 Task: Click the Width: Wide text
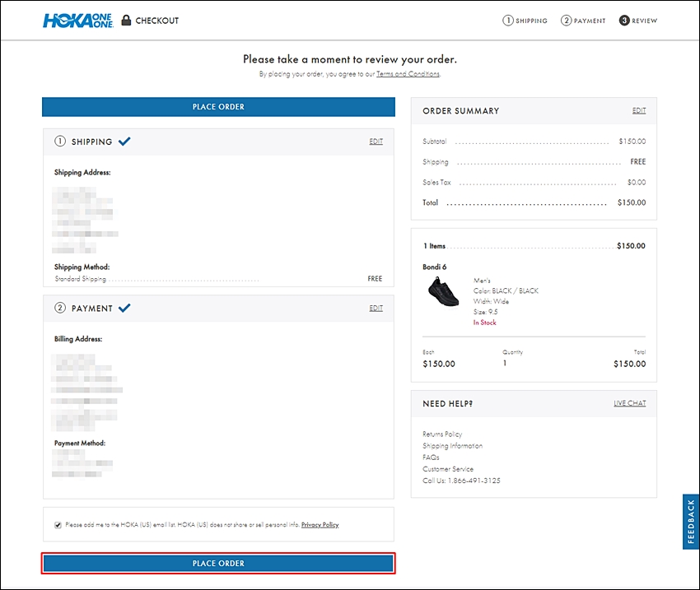491,301
